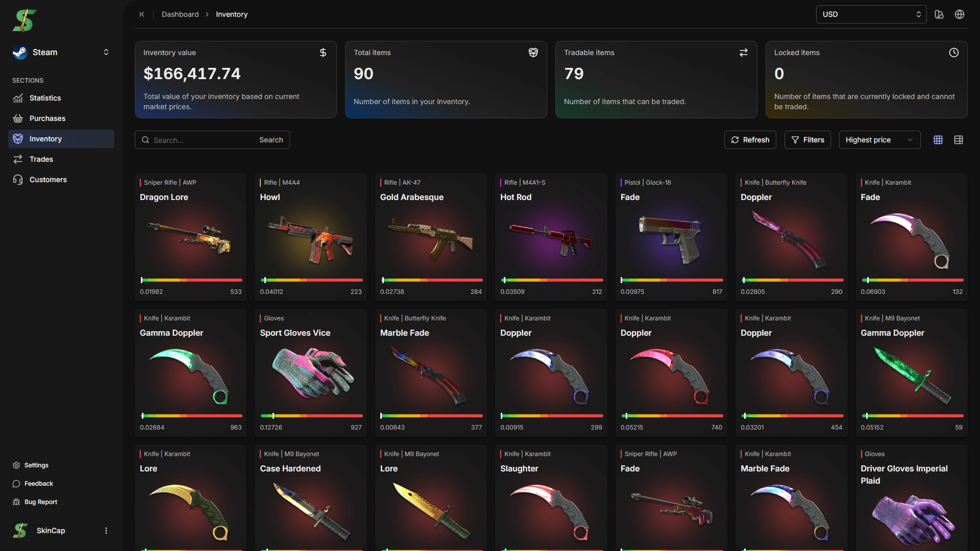
Task: Click the Search button
Action: (x=271, y=140)
